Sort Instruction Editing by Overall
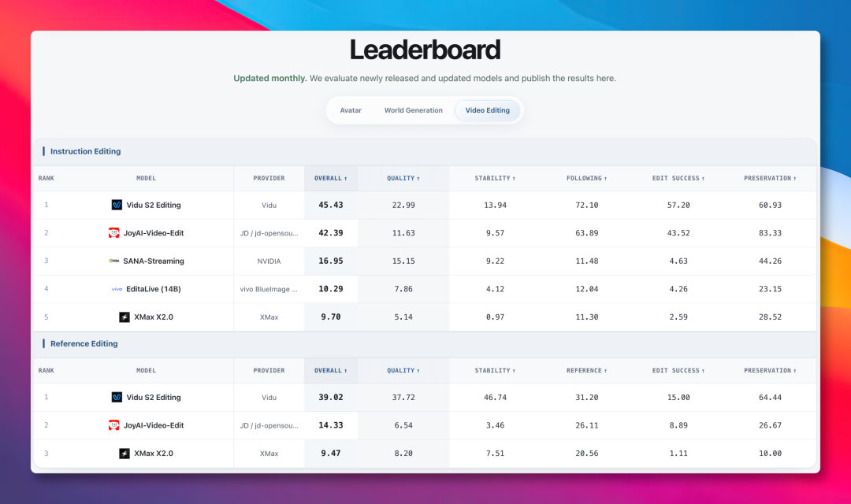Viewport: 851px width, 504px height. pyautogui.click(x=330, y=178)
